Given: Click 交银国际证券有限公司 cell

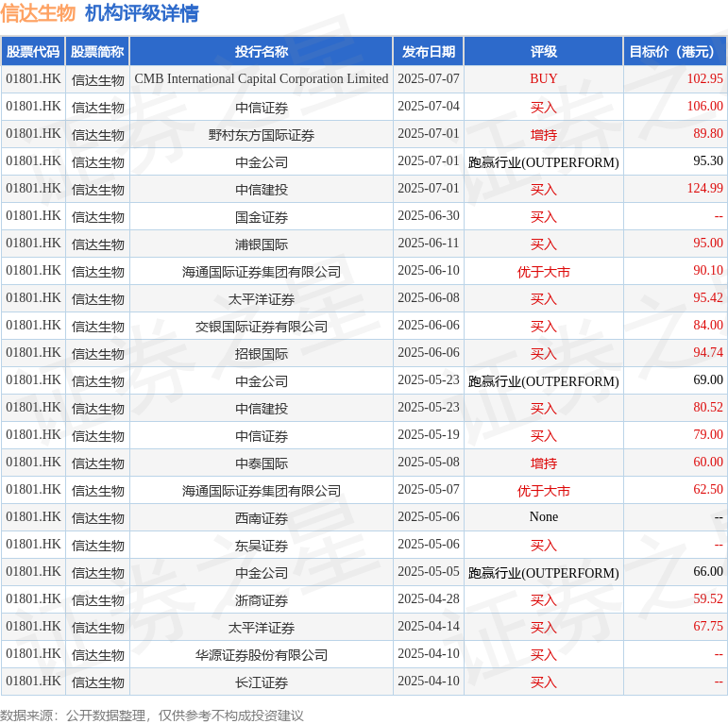Looking at the screenshot, I should point(262,327).
